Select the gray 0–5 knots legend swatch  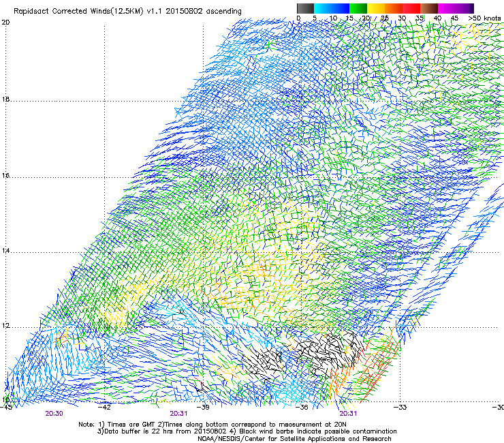(x=305, y=8)
